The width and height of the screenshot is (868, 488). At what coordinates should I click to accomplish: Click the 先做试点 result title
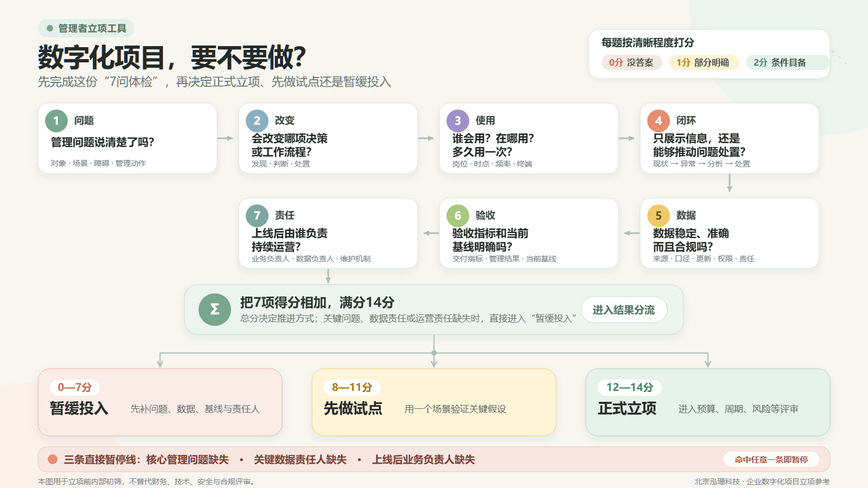pos(353,408)
